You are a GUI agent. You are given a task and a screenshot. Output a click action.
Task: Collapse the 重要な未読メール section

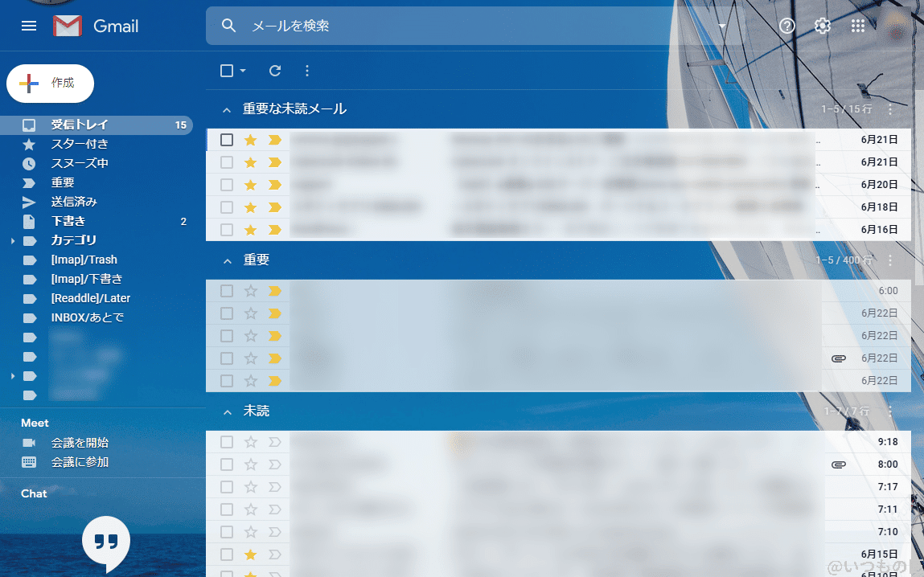[x=228, y=108]
